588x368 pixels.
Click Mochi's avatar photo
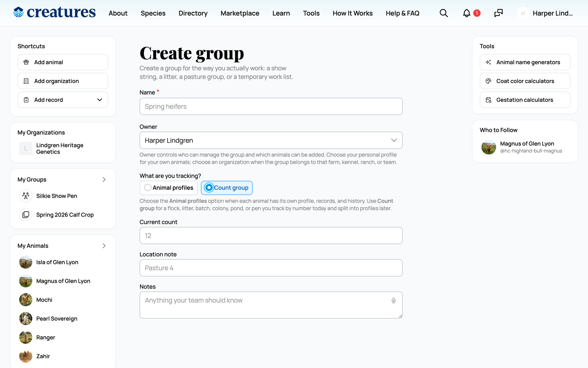(x=26, y=299)
